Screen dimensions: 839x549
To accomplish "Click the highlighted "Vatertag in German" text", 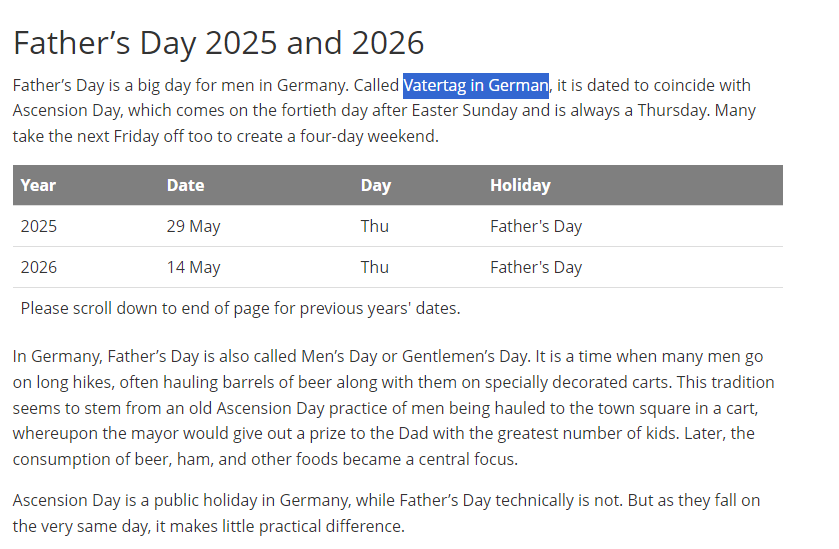I will 476,85.
